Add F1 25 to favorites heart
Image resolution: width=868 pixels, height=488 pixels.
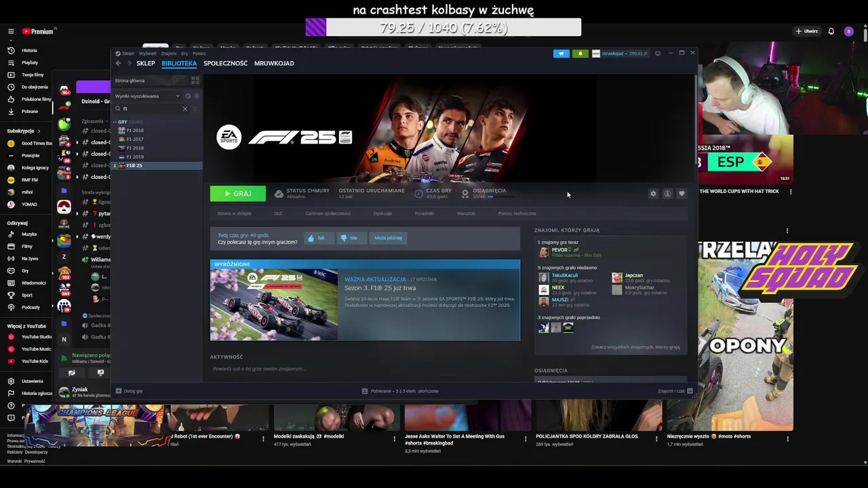pos(682,194)
